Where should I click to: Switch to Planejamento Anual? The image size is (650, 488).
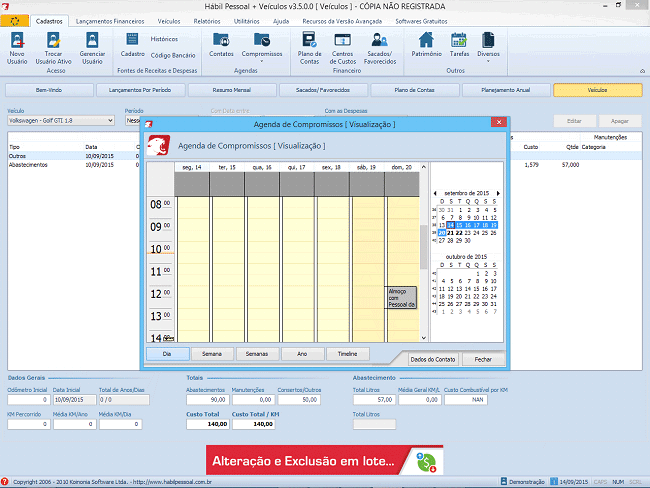click(x=506, y=90)
